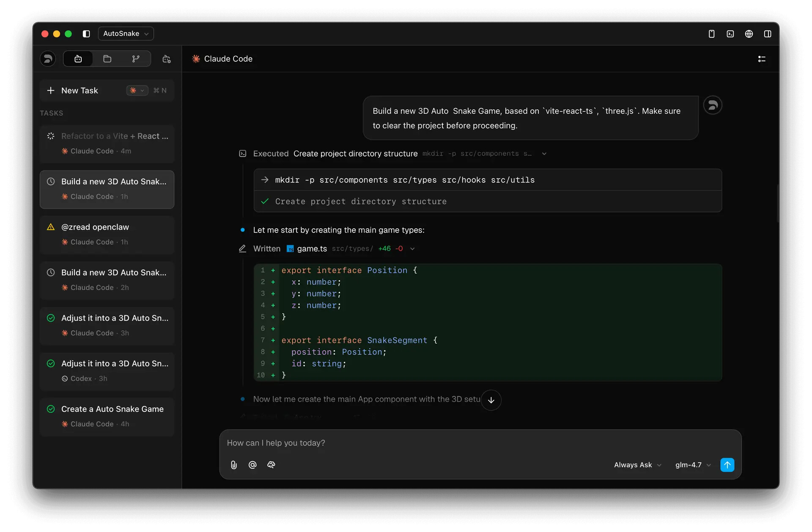Open the Always Ask permission dropdown
The width and height of the screenshot is (812, 532).
637,465
